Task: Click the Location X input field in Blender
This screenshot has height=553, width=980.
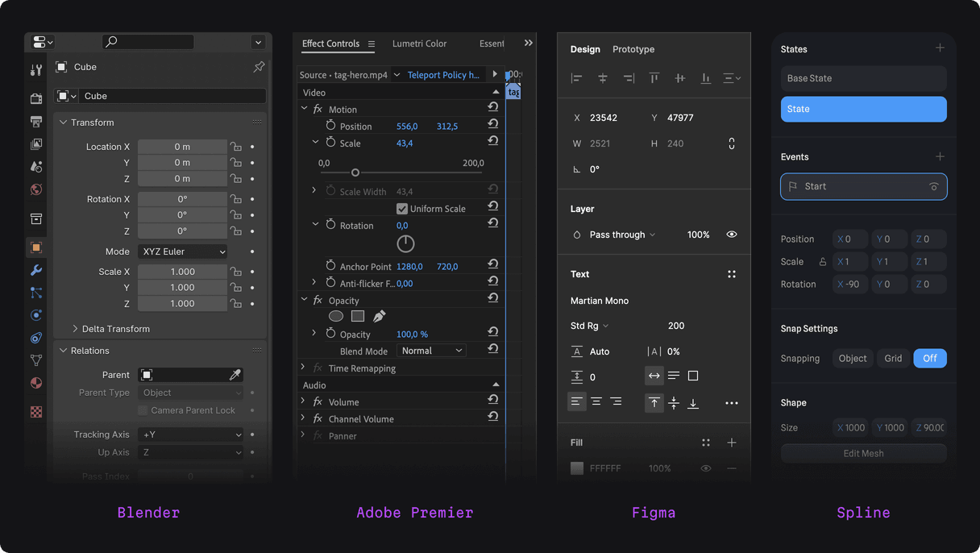Action: (x=181, y=146)
